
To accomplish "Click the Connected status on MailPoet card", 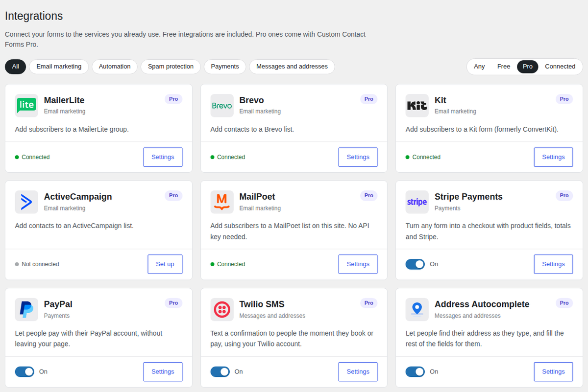I will pyautogui.click(x=228, y=264).
